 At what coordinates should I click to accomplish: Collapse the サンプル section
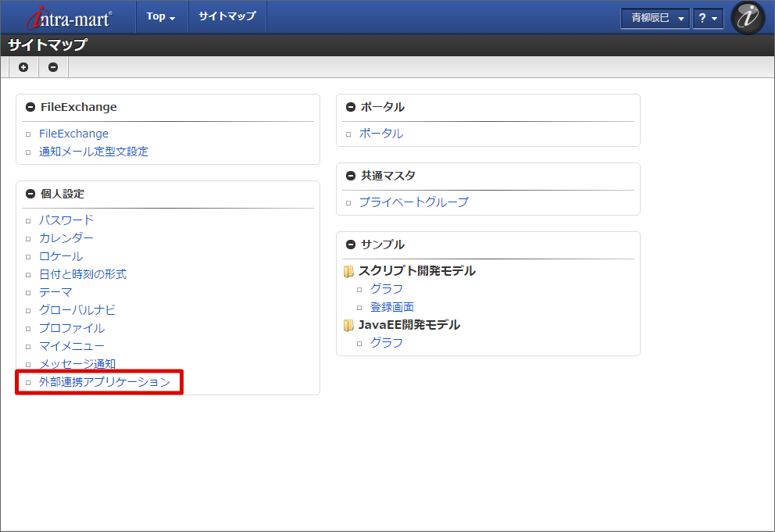[351, 245]
